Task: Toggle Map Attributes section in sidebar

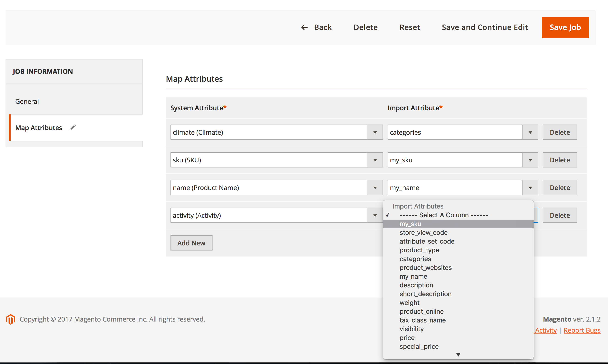Action: pyautogui.click(x=39, y=127)
